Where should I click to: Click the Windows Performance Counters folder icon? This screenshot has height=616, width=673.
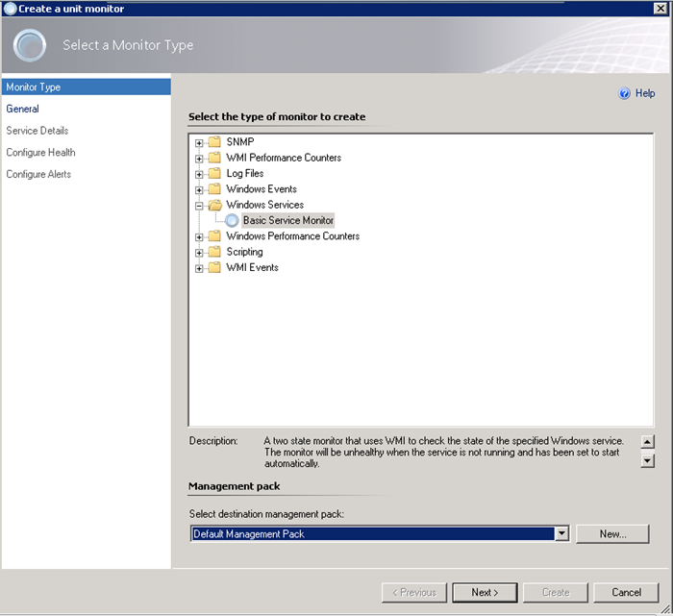click(214, 236)
